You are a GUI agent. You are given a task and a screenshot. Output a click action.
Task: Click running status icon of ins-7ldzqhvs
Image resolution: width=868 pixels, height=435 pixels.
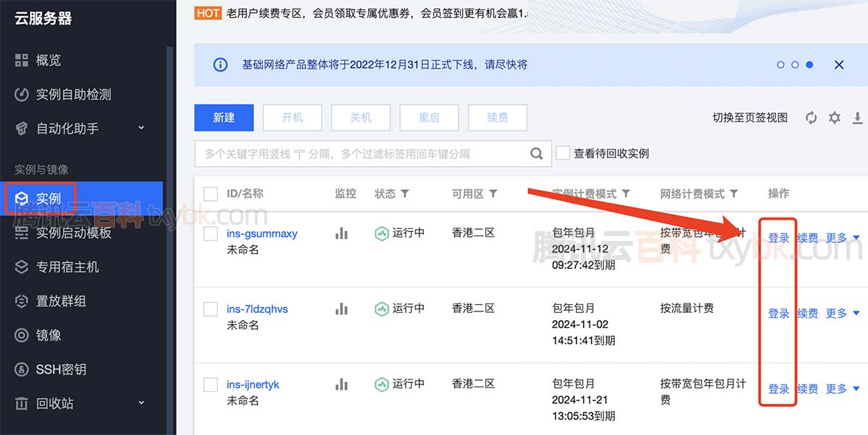tap(382, 309)
